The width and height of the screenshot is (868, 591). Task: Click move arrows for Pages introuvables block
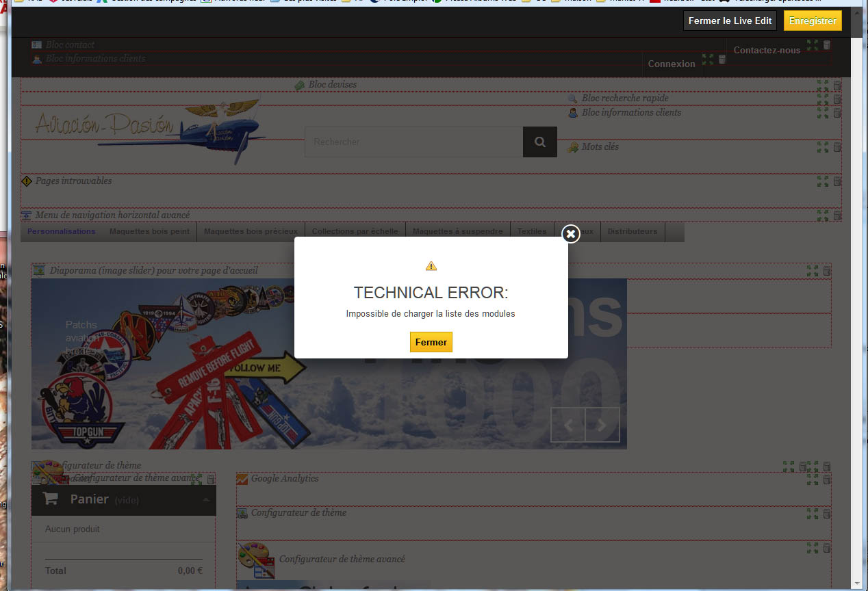pos(823,181)
